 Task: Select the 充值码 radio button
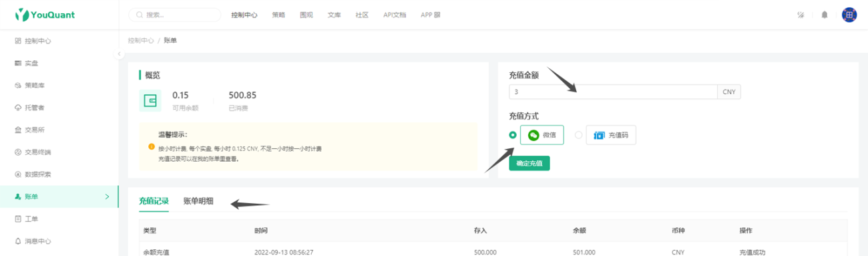click(578, 135)
